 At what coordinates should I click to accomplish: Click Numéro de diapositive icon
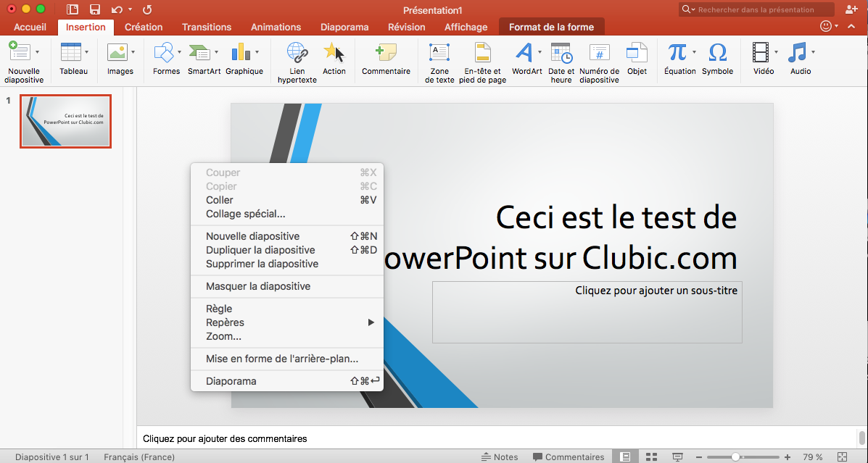(x=600, y=53)
